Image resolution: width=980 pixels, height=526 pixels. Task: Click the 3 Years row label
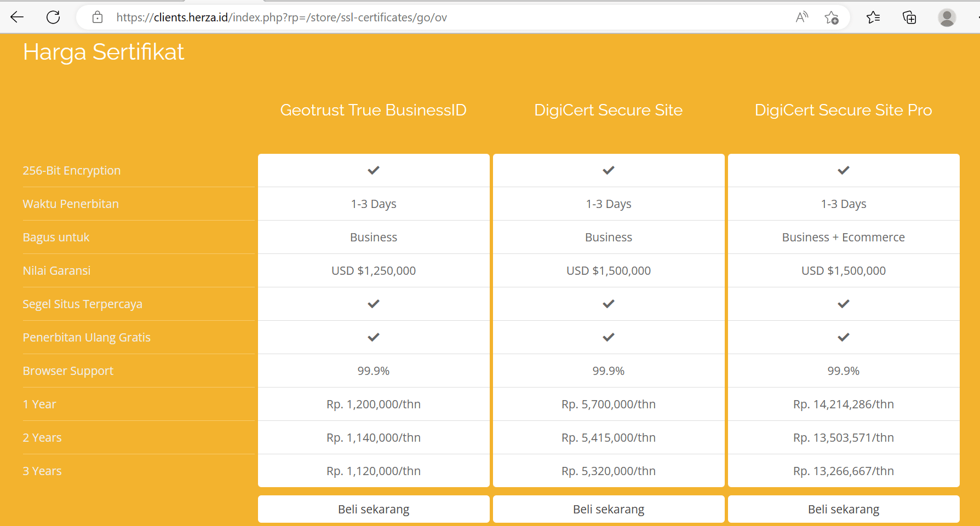click(x=42, y=471)
